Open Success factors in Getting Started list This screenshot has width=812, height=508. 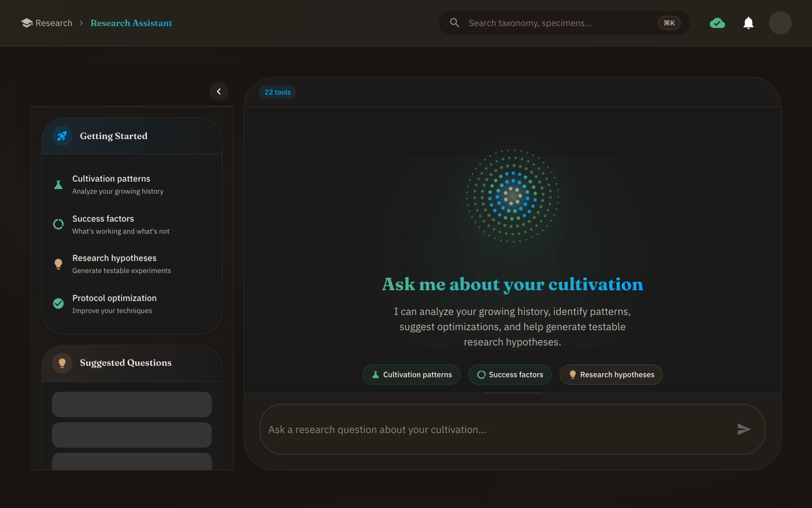click(x=132, y=224)
